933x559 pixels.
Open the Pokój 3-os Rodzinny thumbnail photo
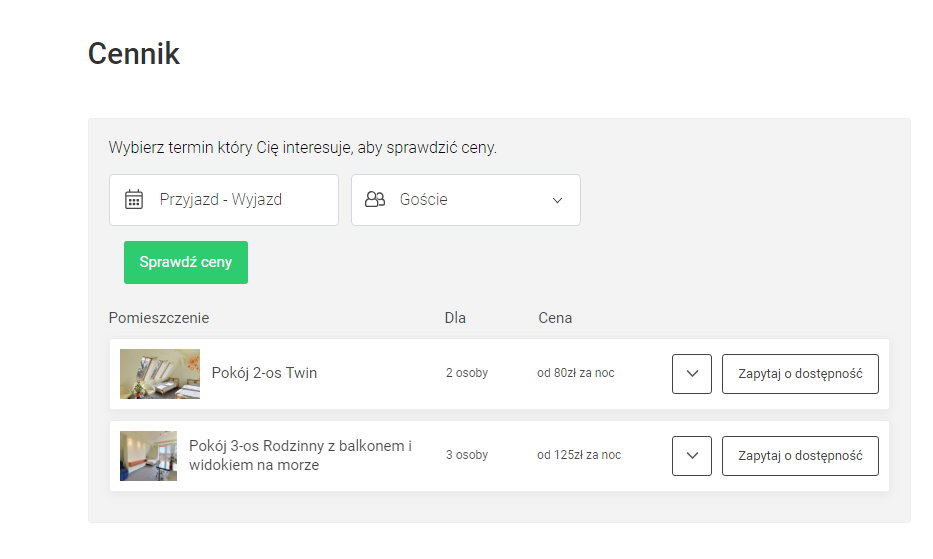pos(149,456)
